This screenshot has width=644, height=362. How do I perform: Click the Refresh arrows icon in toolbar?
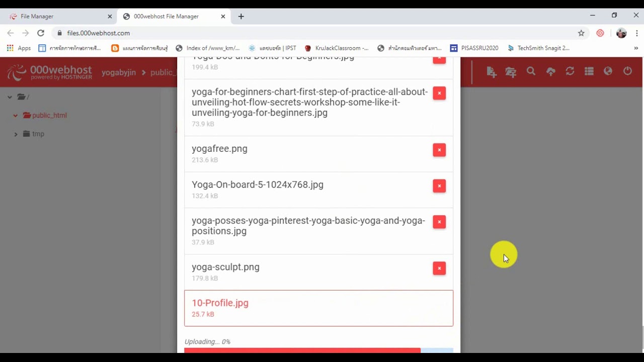(x=570, y=71)
